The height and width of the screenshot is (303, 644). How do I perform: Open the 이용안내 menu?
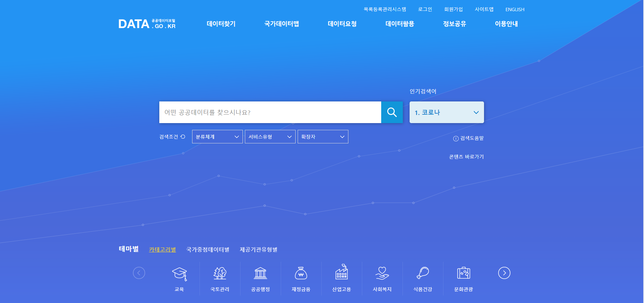point(506,24)
